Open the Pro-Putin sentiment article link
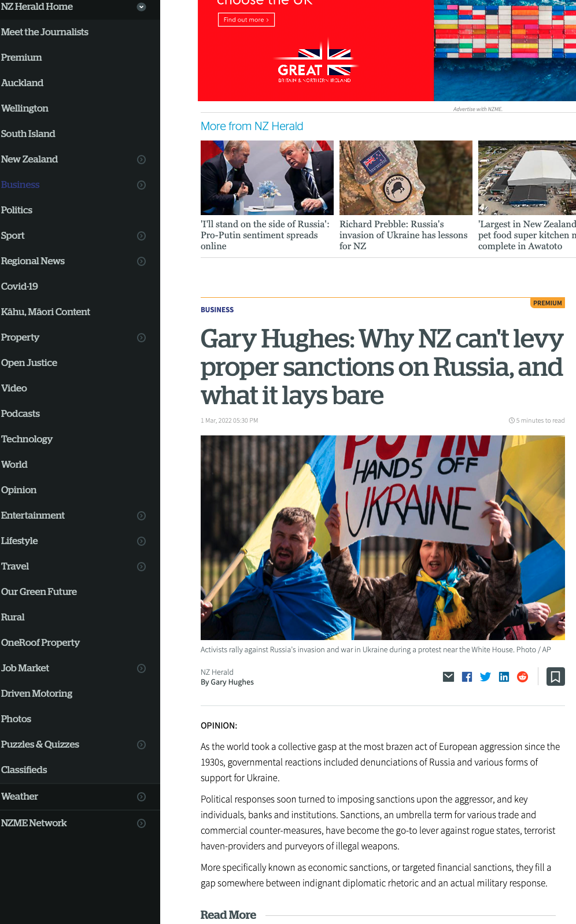The width and height of the screenshot is (576, 924). point(265,235)
